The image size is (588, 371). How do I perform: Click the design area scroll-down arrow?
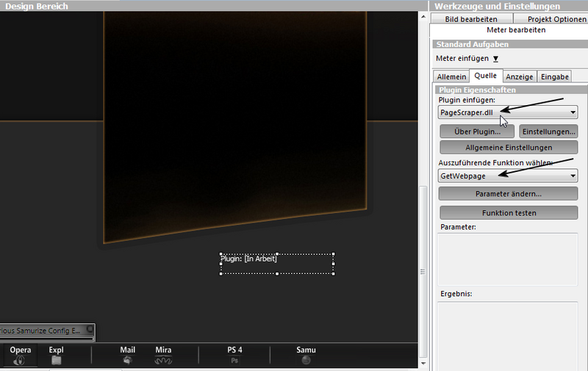[423, 363]
